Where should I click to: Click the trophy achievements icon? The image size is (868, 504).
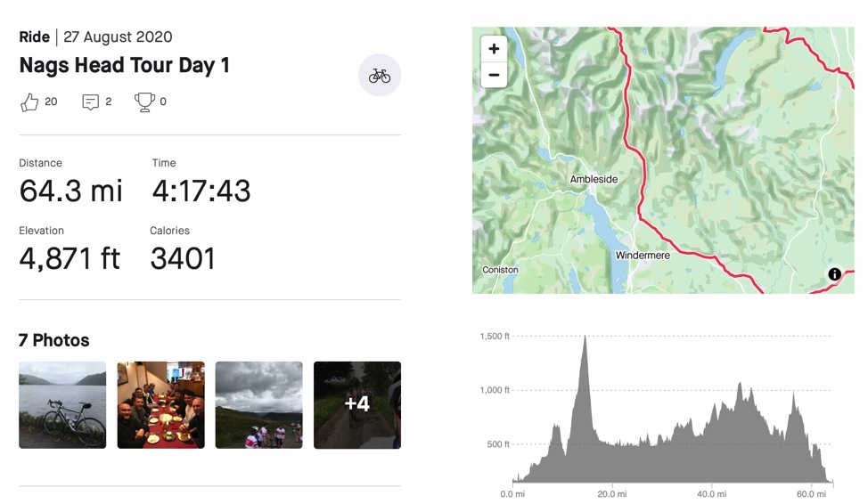(x=144, y=102)
